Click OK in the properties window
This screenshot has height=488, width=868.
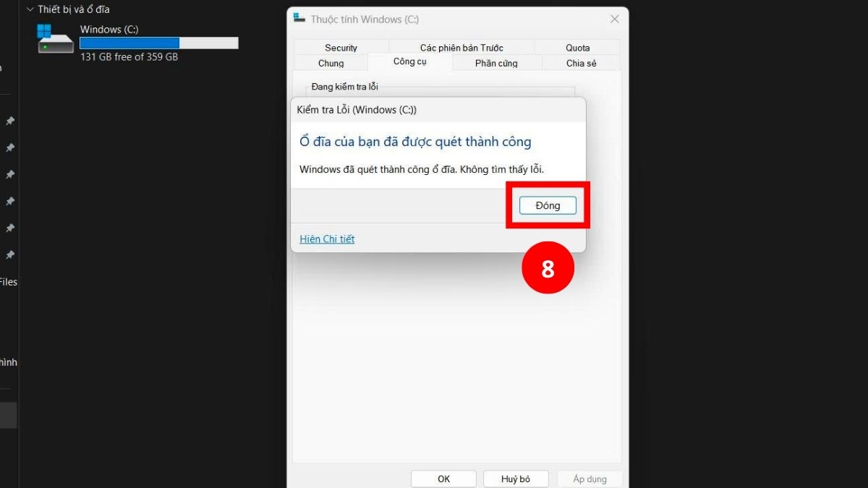[443, 479]
